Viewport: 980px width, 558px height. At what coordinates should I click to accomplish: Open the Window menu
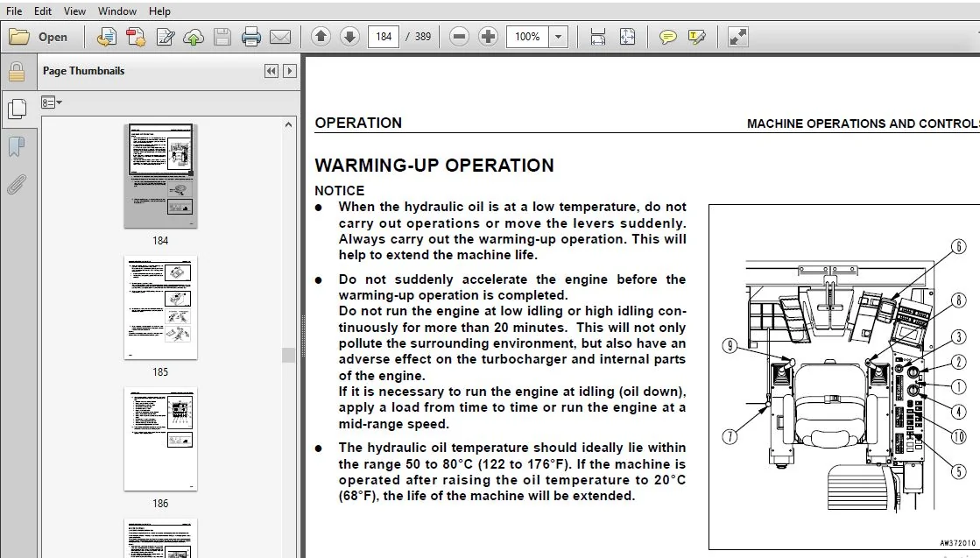116,11
